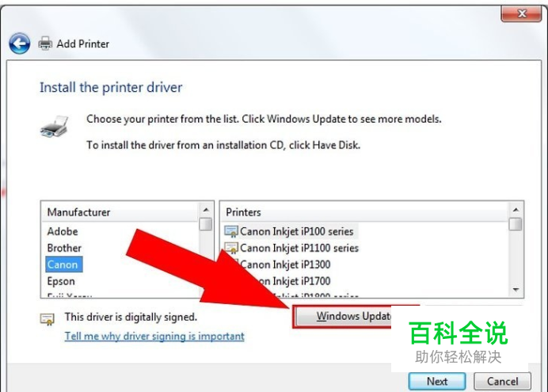Open driver signing importance link
The width and height of the screenshot is (548, 392).
coord(154,336)
